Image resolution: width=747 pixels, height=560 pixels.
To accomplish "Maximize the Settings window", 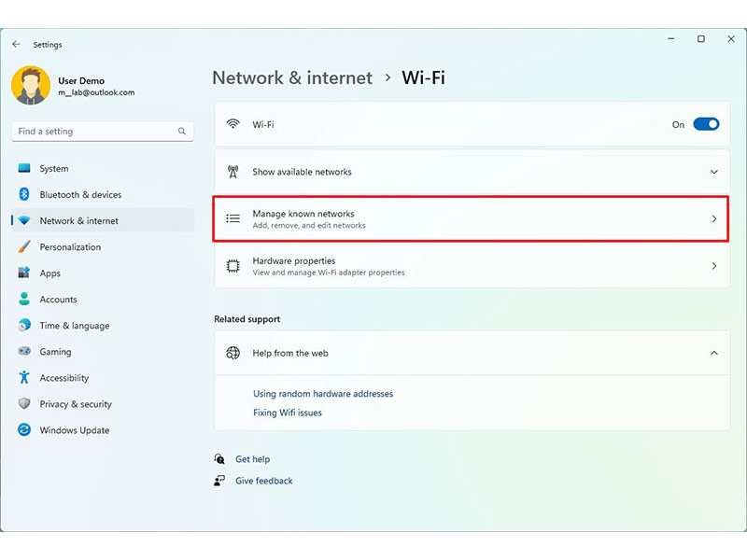I will [x=701, y=38].
